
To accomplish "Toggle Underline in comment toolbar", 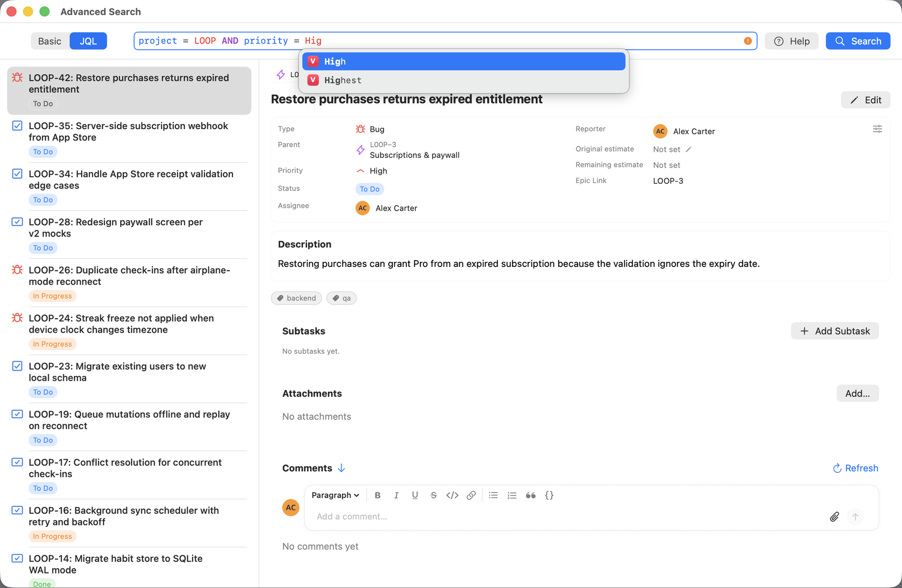I will pos(415,495).
